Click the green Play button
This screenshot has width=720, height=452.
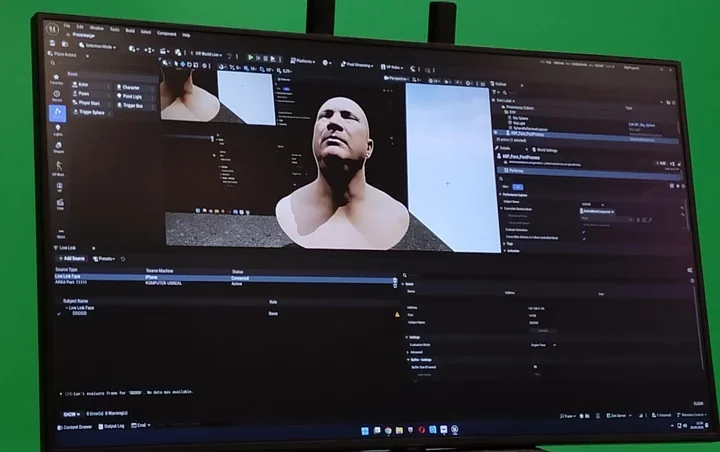coord(251,57)
